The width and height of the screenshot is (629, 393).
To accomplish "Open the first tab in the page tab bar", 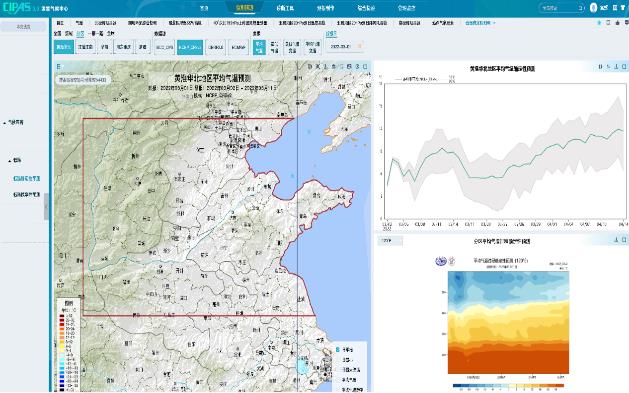I will click(x=60, y=23).
